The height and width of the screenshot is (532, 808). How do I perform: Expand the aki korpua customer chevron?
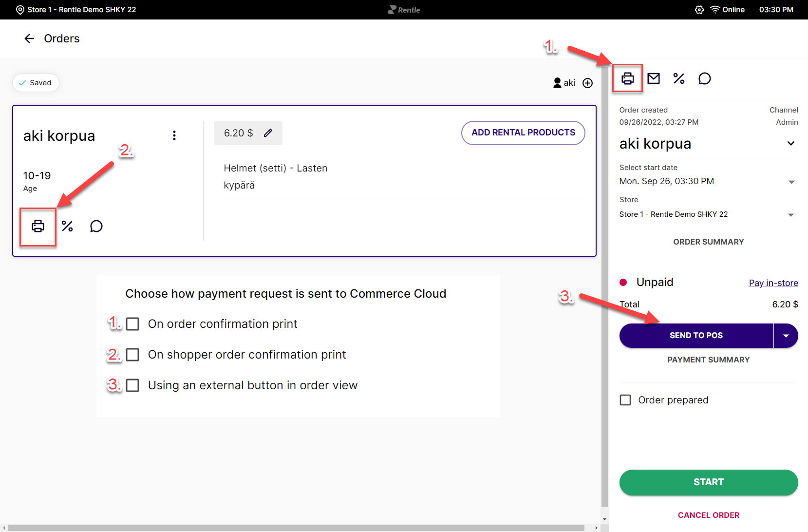click(790, 144)
